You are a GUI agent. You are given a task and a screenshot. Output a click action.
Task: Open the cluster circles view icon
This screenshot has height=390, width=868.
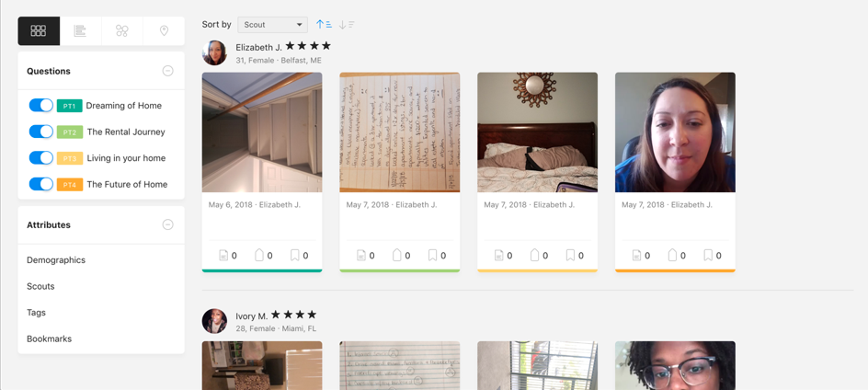coord(122,31)
